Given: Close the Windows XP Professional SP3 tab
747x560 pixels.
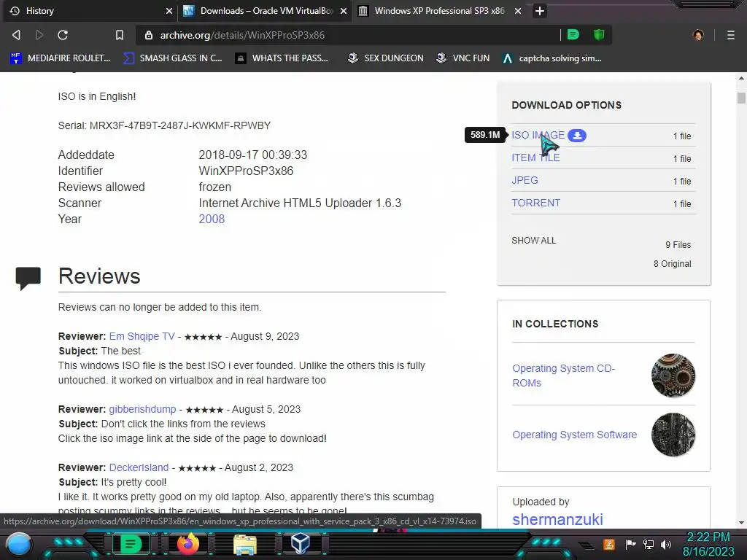Looking at the screenshot, I should [518, 10].
